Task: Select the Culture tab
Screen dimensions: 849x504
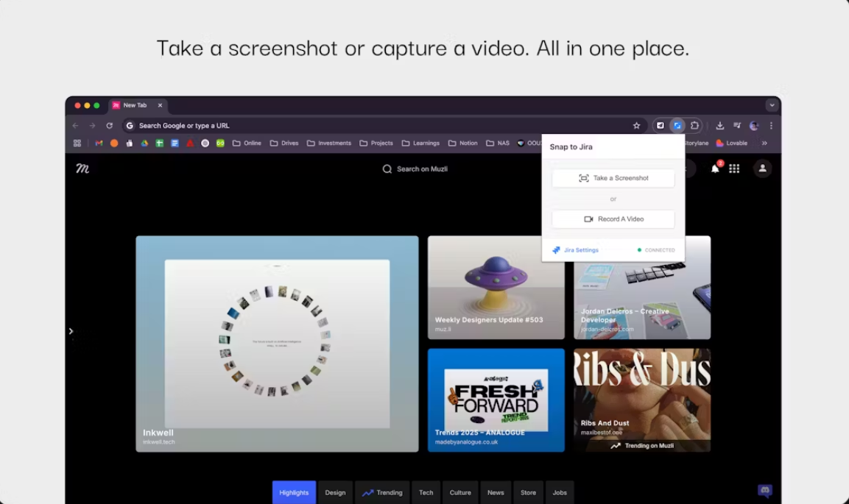Action: [460, 493]
